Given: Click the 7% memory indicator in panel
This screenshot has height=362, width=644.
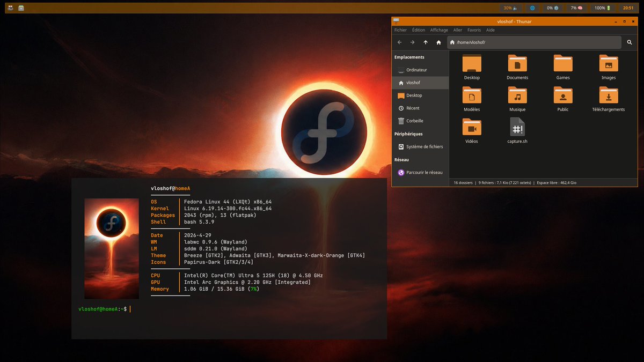Looking at the screenshot, I should pyautogui.click(x=576, y=8).
